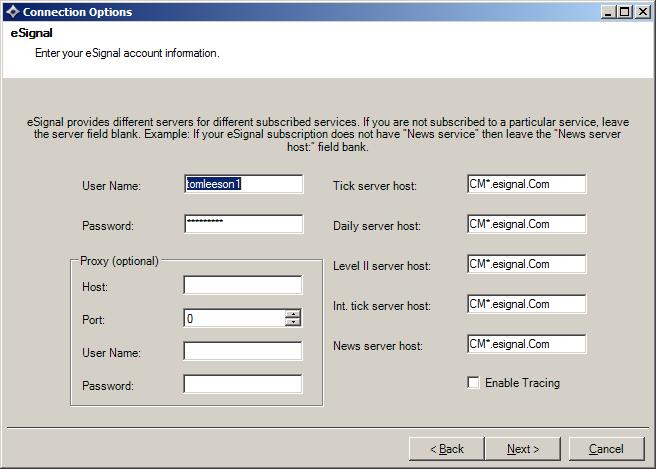
Task: Click the 'News server host:' label
Action: click(x=378, y=346)
